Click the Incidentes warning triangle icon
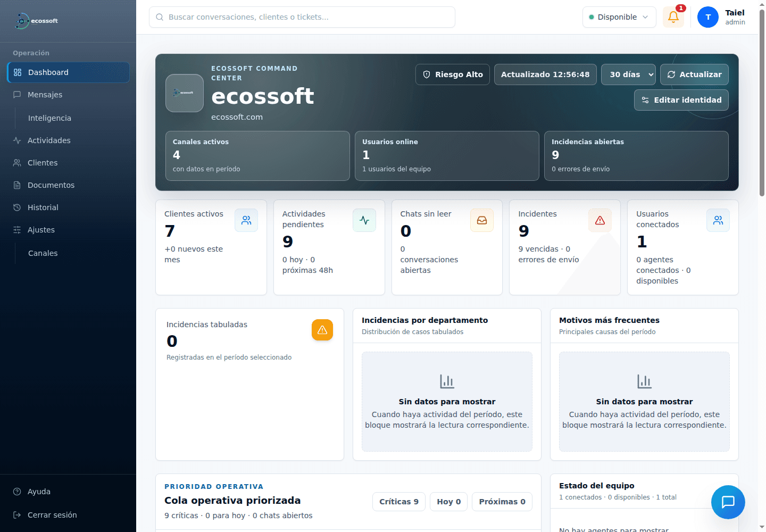The width and height of the screenshot is (766, 532). 600,220
